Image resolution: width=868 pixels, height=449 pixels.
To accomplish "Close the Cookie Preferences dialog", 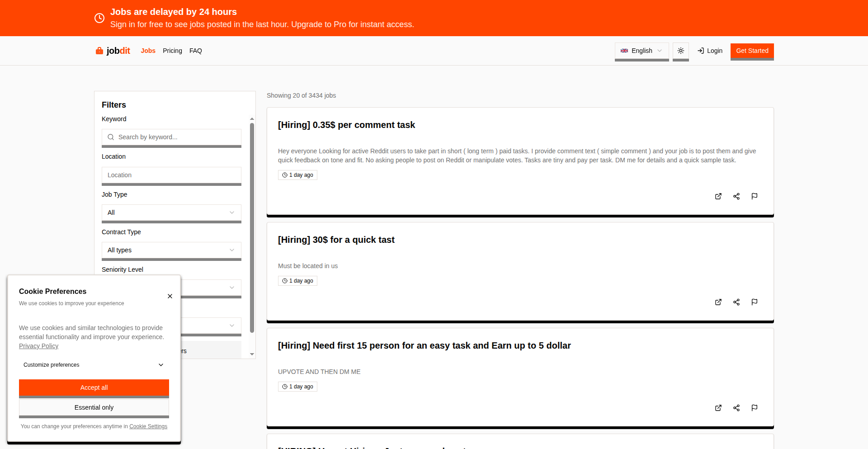I will click(170, 296).
